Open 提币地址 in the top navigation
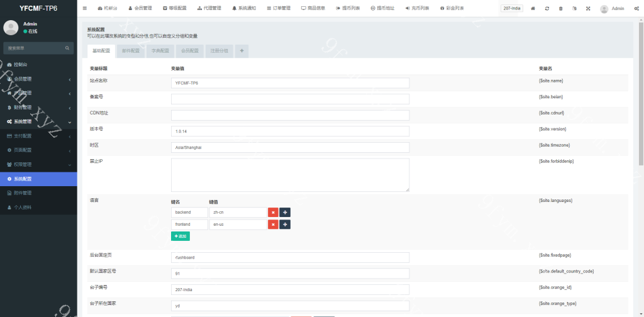 [382, 8]
